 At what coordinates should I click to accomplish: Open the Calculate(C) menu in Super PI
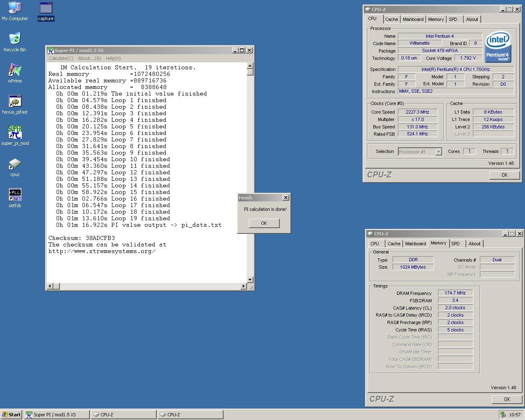61,58
